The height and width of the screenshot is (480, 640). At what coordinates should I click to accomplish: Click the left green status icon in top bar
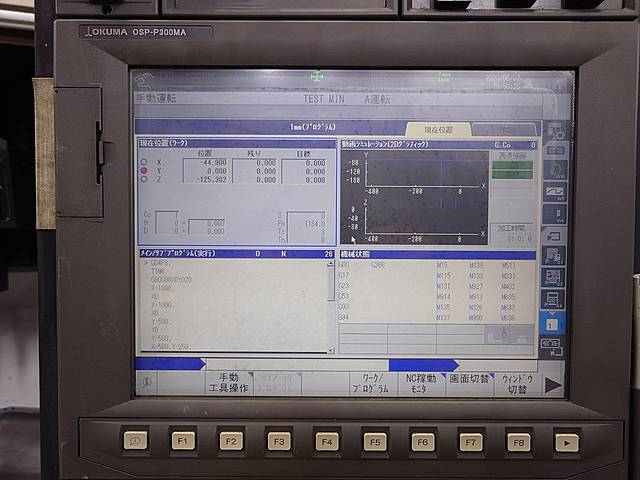coord(317,76)
